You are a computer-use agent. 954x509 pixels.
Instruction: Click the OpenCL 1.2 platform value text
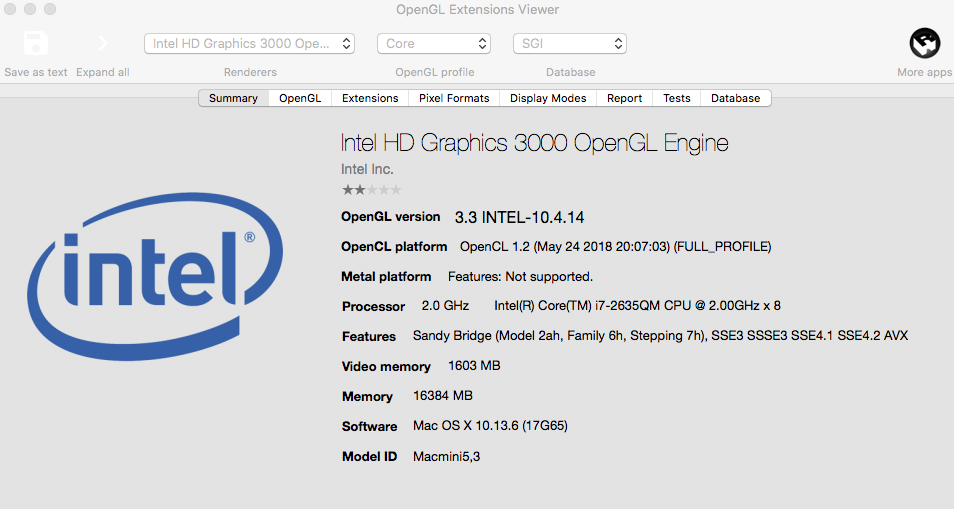click(615, 247)
